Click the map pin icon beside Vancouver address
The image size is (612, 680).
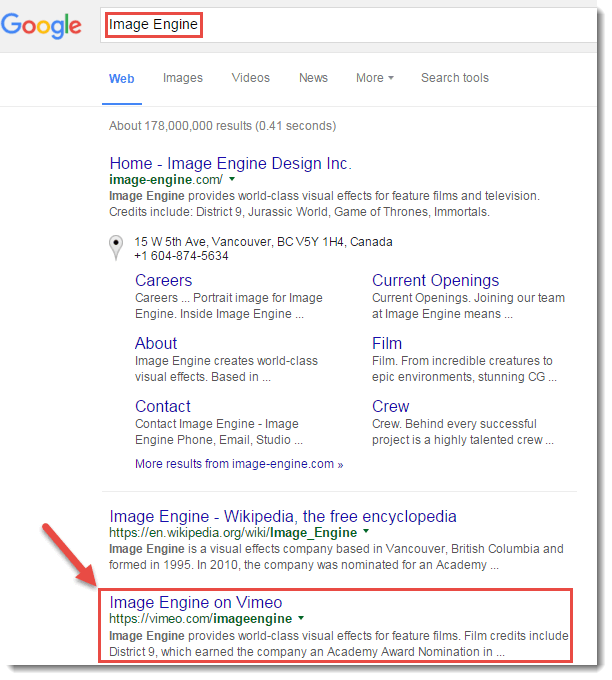coord(116,248)
